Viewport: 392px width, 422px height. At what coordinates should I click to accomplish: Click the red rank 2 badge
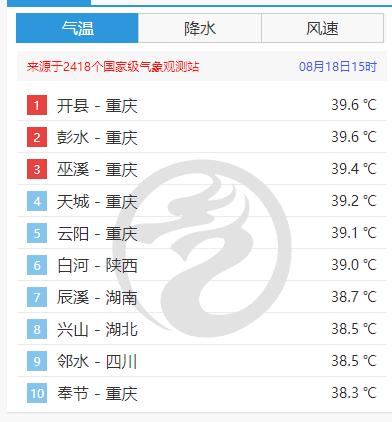[37, 137]
